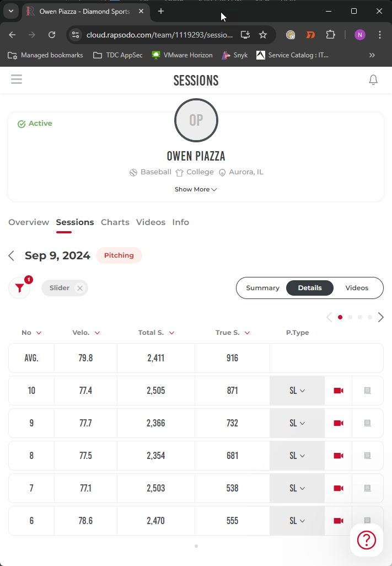Expand Show More profile details

(x=196, y=189)
